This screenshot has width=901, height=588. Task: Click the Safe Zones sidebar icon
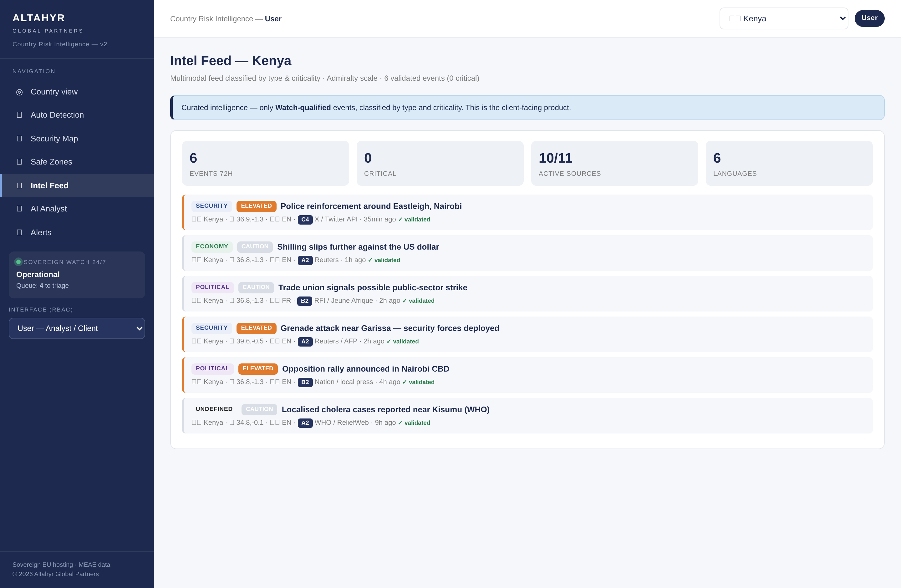pos(19,162)
